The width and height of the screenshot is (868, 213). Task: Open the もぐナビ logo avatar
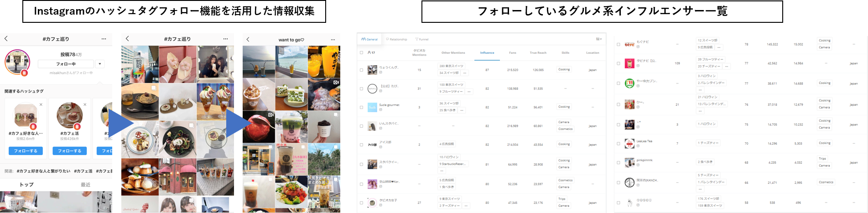(x=629, y=44)
